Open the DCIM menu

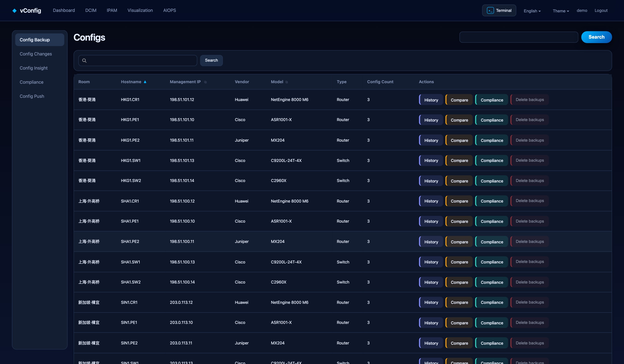tap(91, 10)
